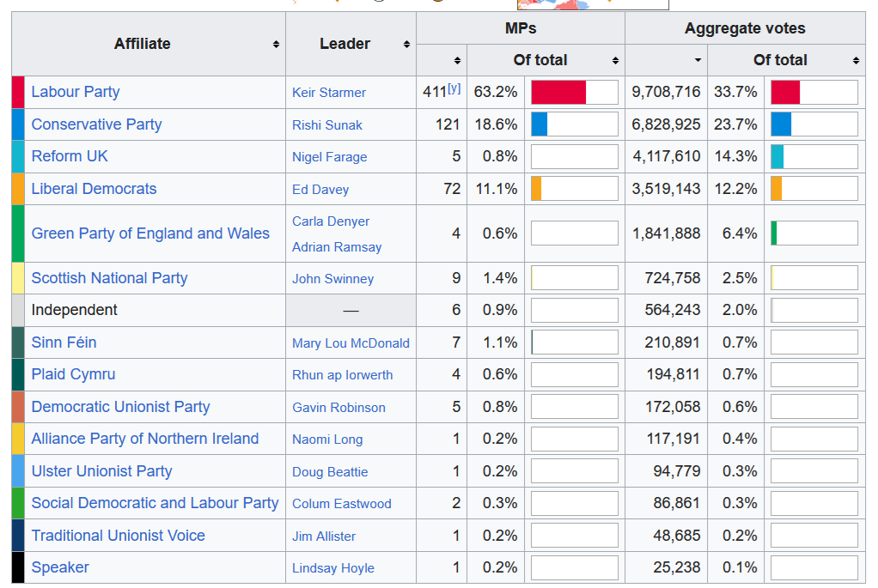Click the MPs group header
This screenshot has height=588, width=878.
(x=521, y=28)
